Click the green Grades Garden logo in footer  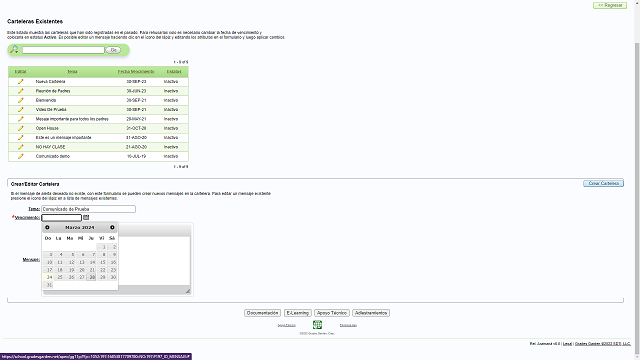(317, 325)
